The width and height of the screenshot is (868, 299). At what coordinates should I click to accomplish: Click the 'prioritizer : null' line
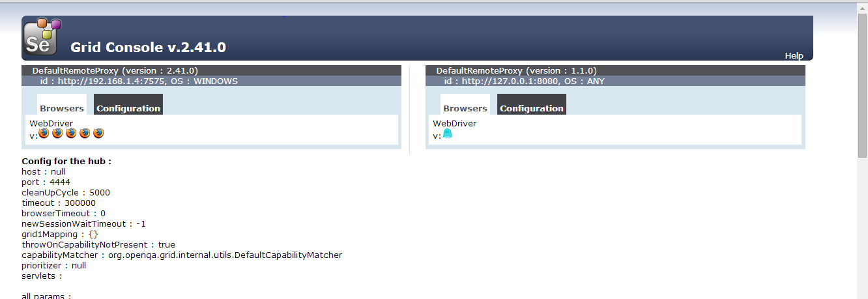(x=54, y=265)
